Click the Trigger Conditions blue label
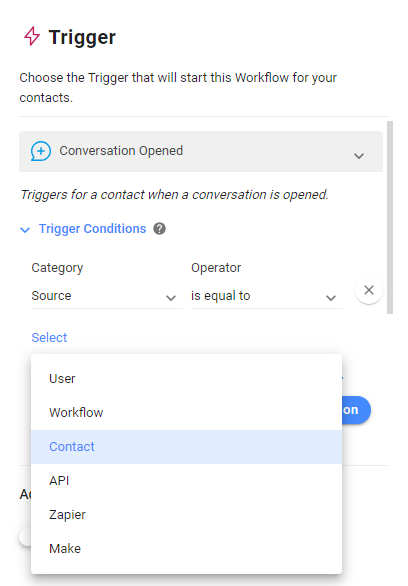408x586 pixels. click(93, 228)
